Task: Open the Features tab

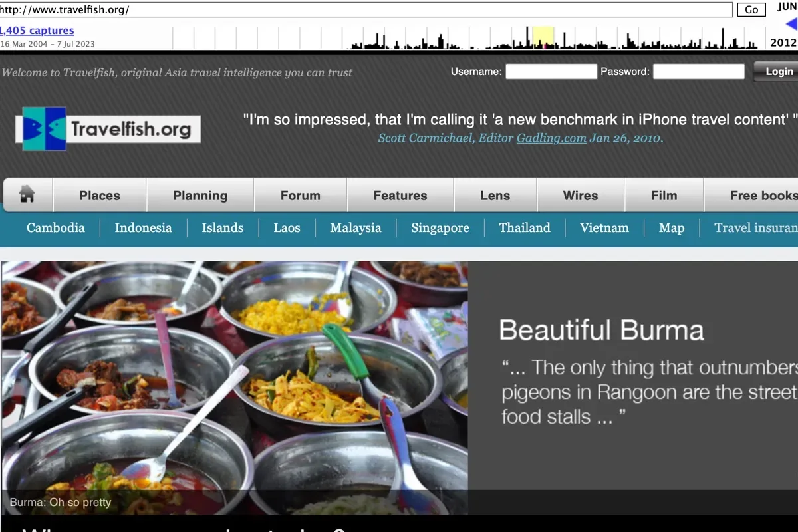Action: [400, 196]
